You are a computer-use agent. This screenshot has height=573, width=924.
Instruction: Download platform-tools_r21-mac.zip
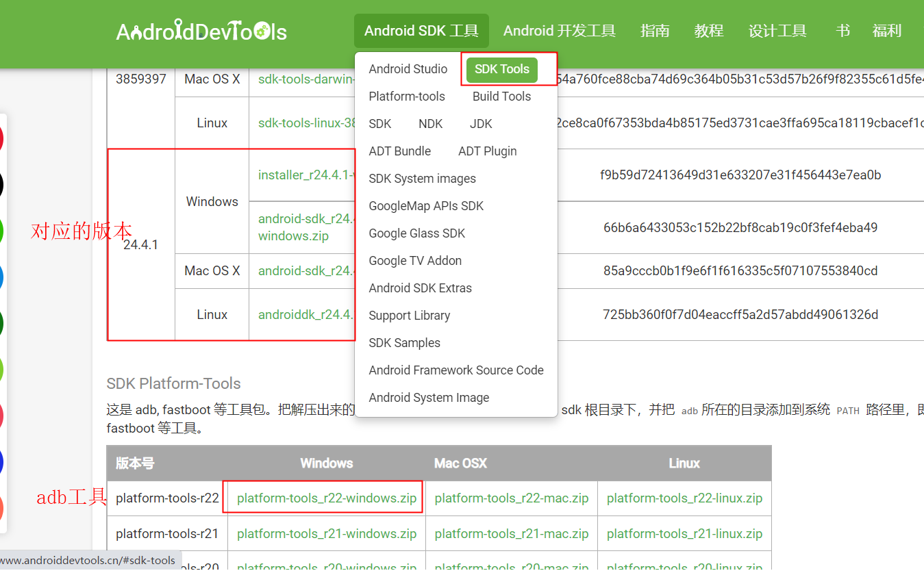point(512,534)
